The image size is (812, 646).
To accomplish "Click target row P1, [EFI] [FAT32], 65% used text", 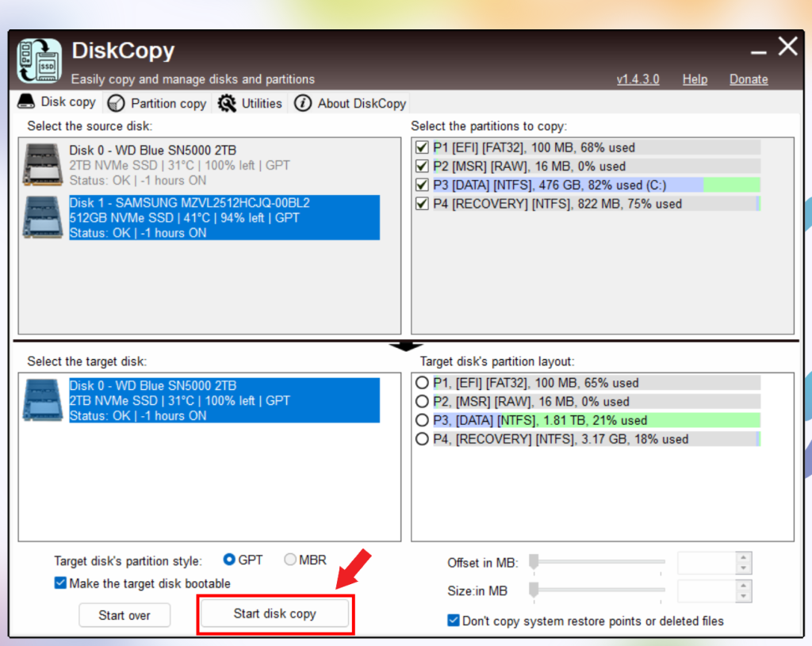I will pyautogui.click(x=536, y=383).
